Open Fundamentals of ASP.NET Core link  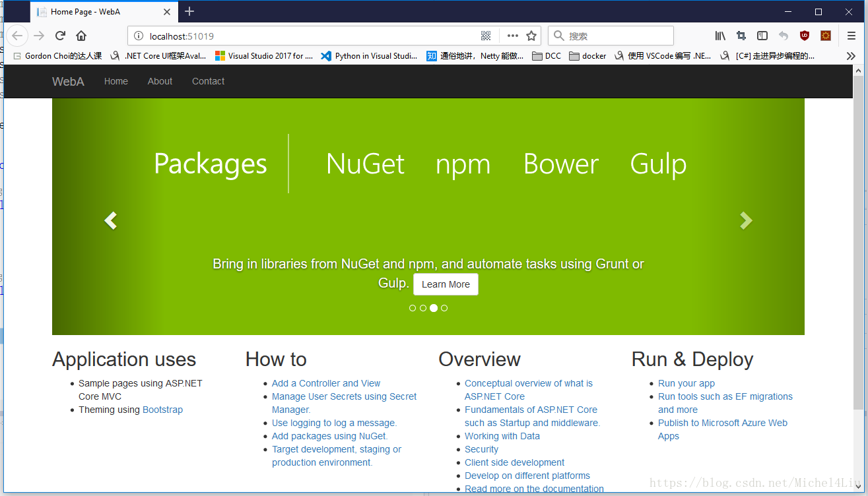pos(532,416)
